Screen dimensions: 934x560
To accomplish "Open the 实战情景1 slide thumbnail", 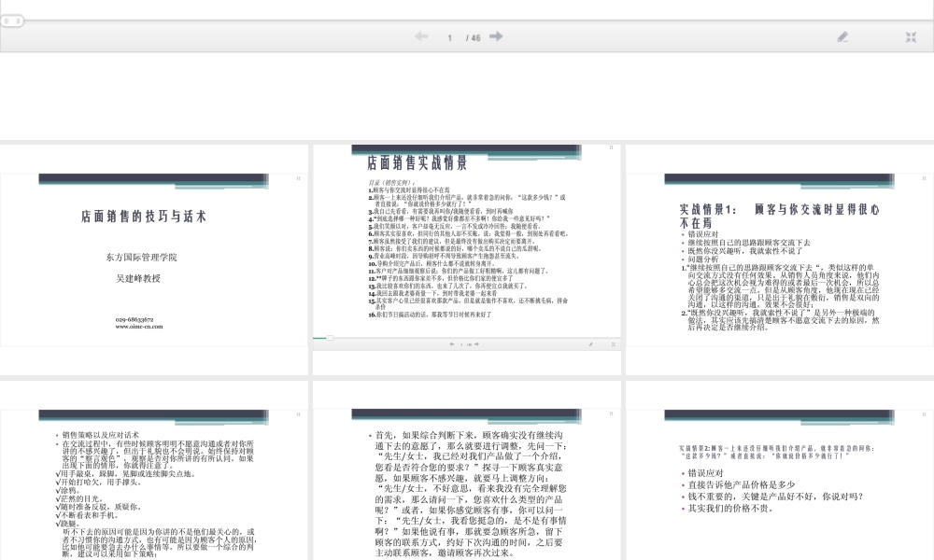I will (x=780, y=259).
